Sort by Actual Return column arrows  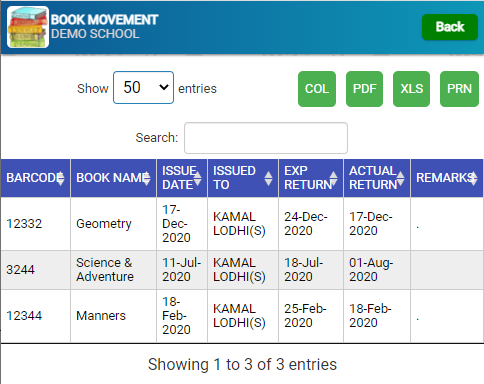click(400, 178)
